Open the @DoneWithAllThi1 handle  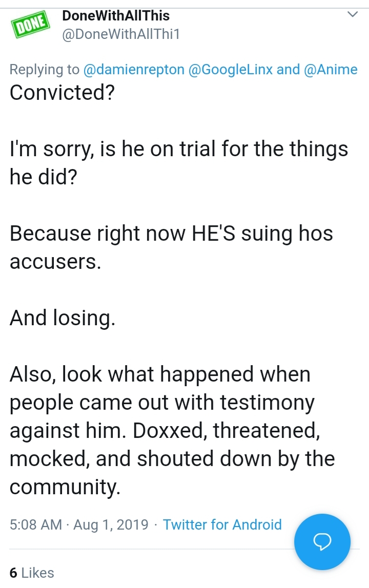click(x=121, y=34)
